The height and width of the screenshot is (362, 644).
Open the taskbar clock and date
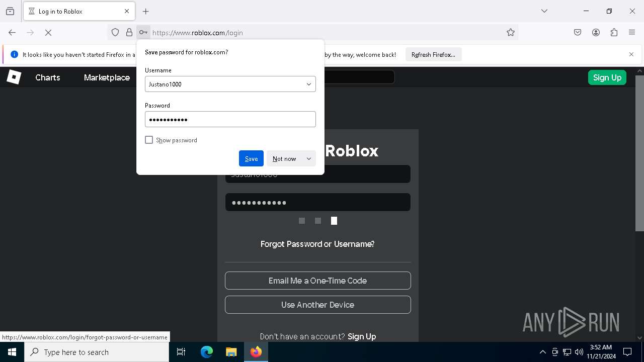601,352
